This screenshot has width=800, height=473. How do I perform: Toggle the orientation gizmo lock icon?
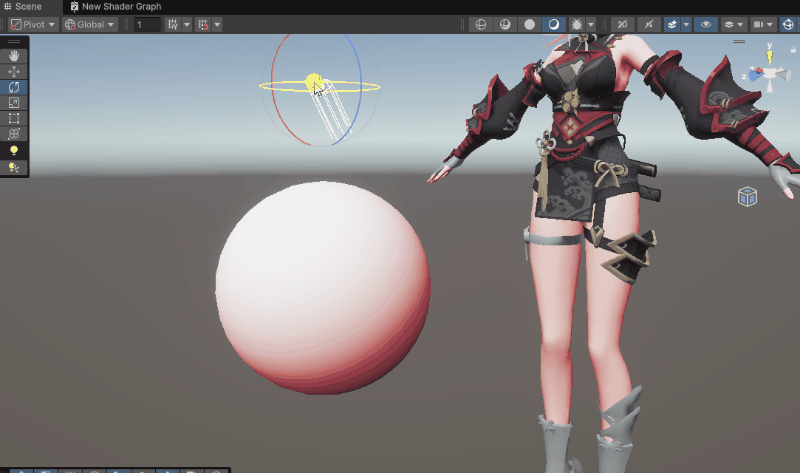click(x=793, y=49)
